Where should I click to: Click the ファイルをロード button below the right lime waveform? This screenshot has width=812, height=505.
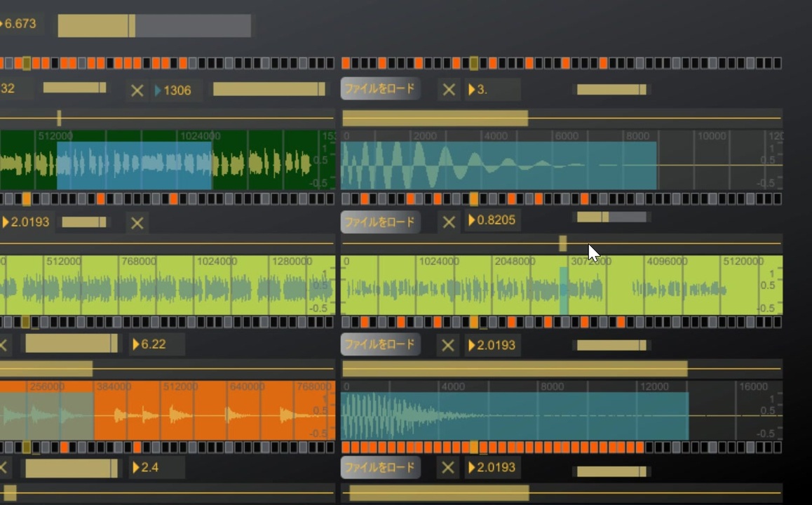tap(380, 344)
